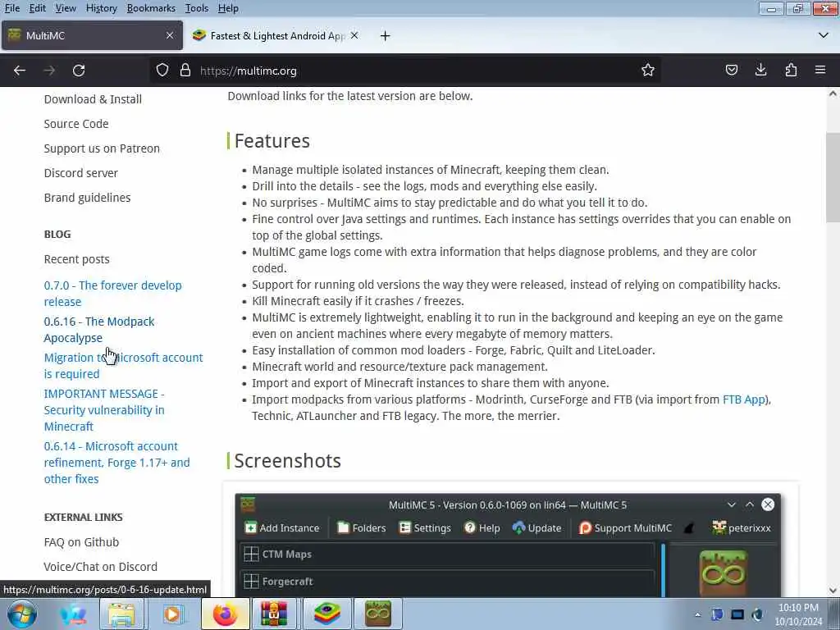Click Folders in the MultiMC screenshot
The width and height of the screenshot is (840, 630).
point(362,527)
